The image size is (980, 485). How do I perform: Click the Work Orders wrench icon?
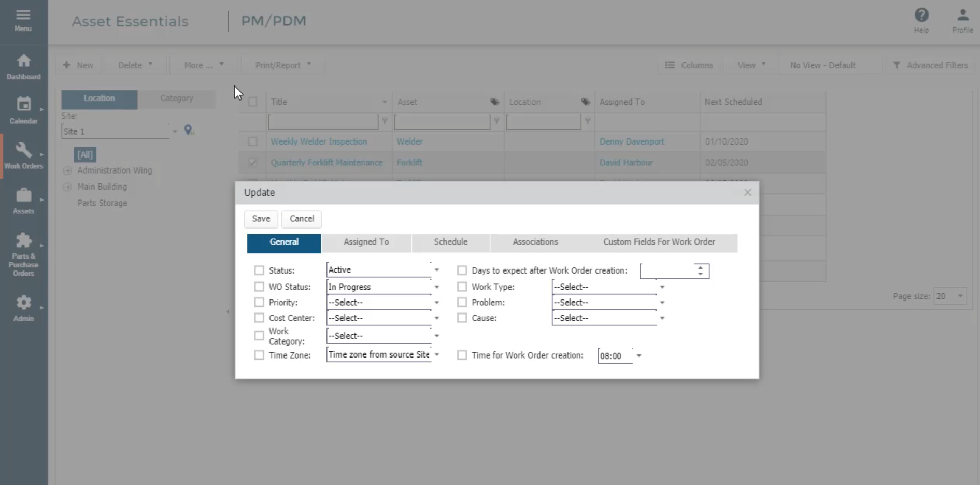click(x=23, y=151)
